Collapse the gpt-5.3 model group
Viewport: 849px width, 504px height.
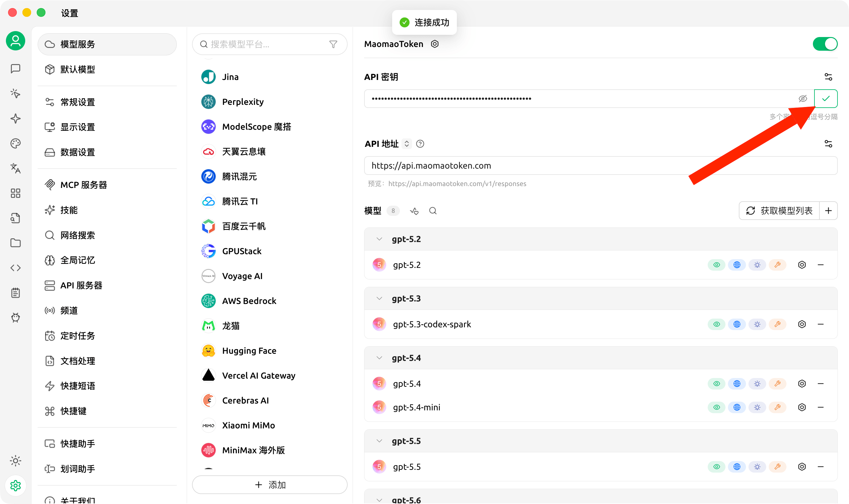point(379,299)
